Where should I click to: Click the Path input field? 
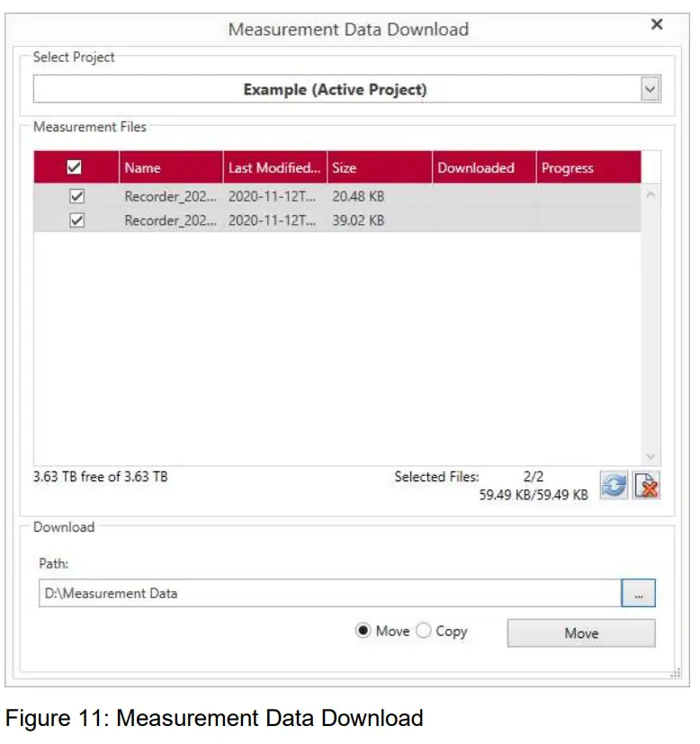pyautogui.click(x=330, y=593)
